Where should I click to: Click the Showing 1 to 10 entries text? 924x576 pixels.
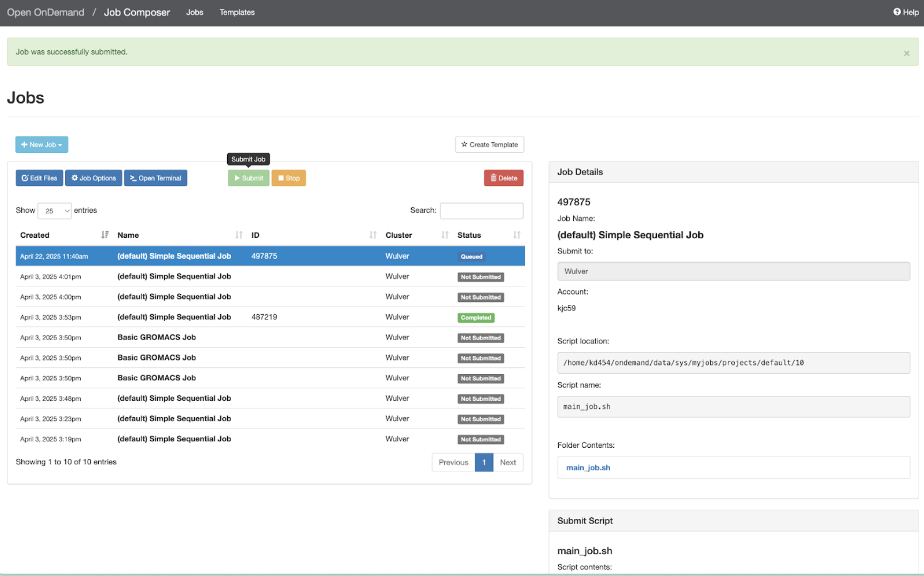66,462
